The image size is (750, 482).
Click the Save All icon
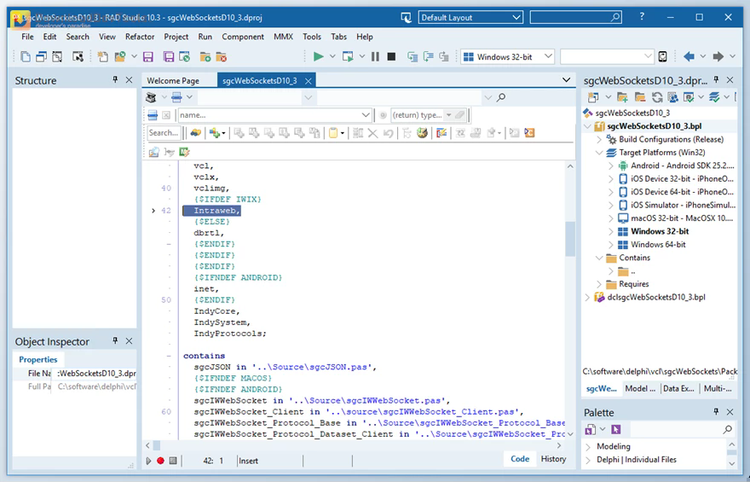pos(168,57)
